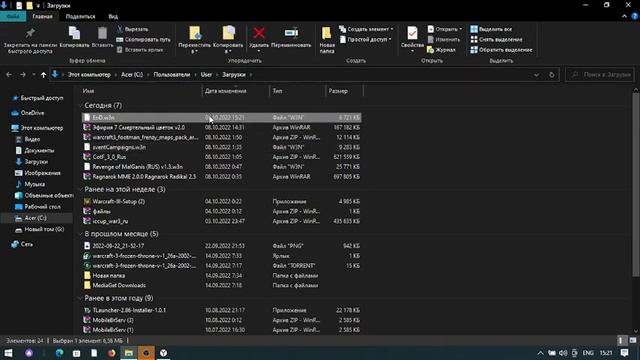Select Документы in the sidebar
The image size is (640, 360).
coord(35,150)
